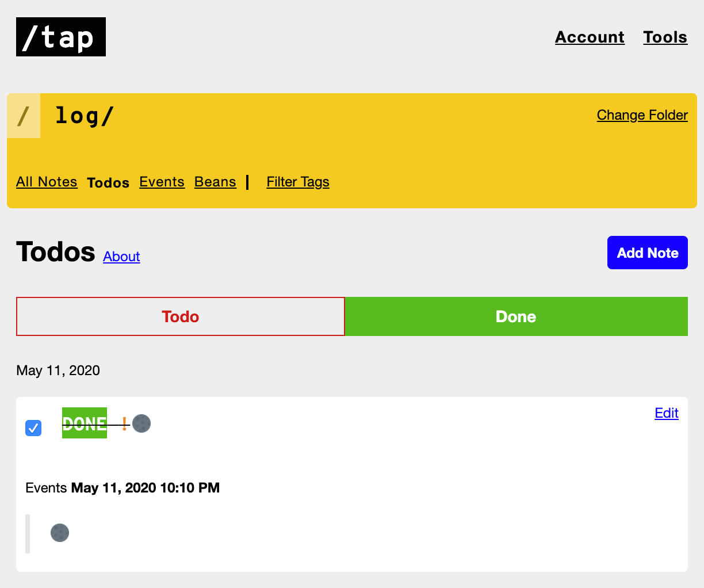704x588 pixels.
Task: Click the /tap logo
Action: [x=61, y=37]
